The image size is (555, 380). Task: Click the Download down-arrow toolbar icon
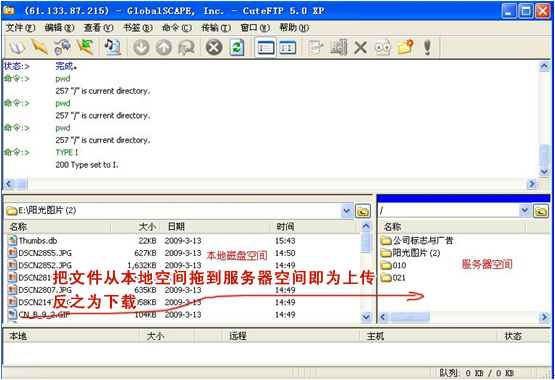(141, 47)
